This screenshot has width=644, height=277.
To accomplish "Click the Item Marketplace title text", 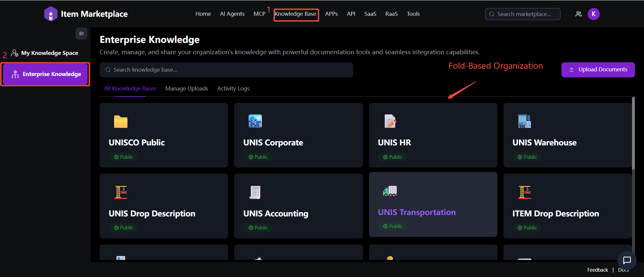I will pos(94,14).
